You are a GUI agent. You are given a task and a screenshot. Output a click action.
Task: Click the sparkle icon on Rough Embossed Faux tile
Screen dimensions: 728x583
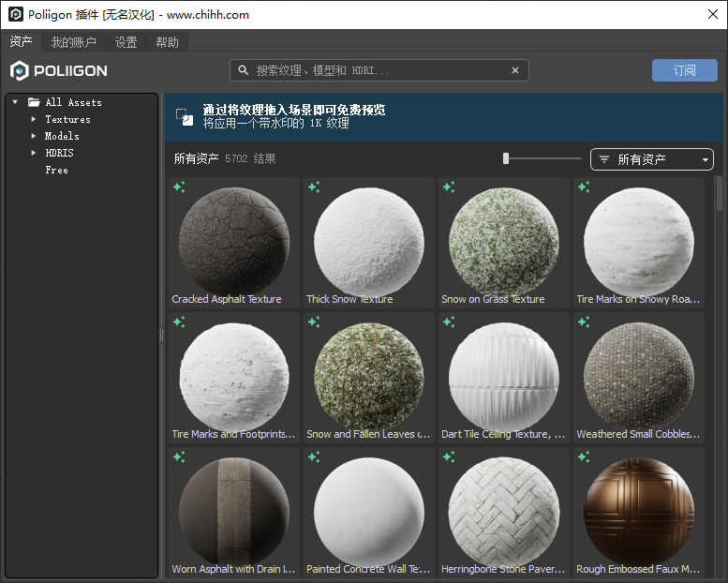(x=584, y=456)
